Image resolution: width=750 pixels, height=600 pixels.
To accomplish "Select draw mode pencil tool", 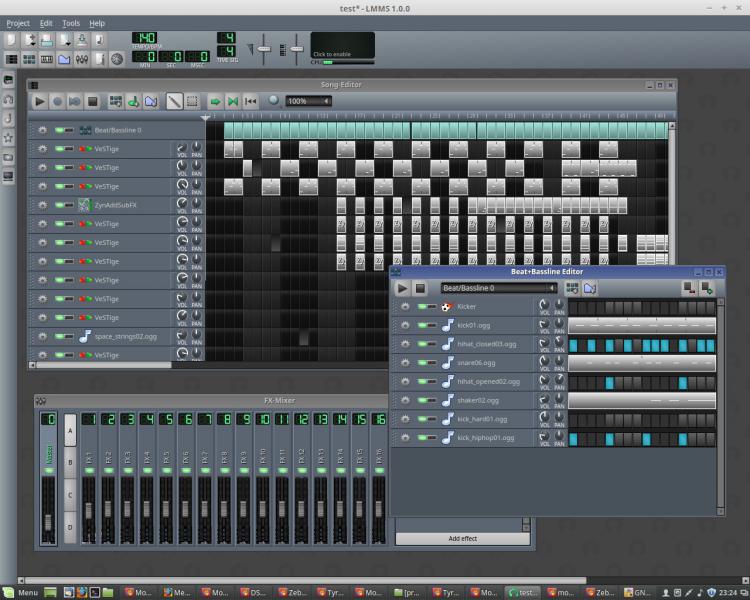I will 174,101.
